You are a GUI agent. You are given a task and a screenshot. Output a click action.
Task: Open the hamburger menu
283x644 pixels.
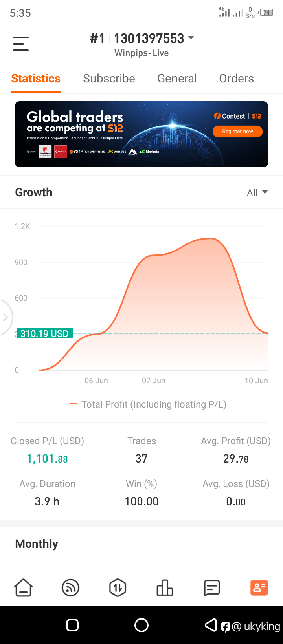tap(21, 44)
